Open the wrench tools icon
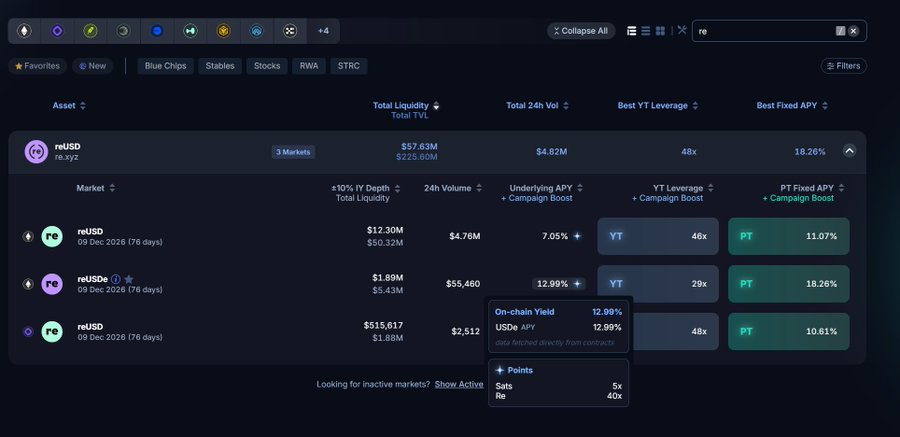Screen dimensions: 900x437 682,30
